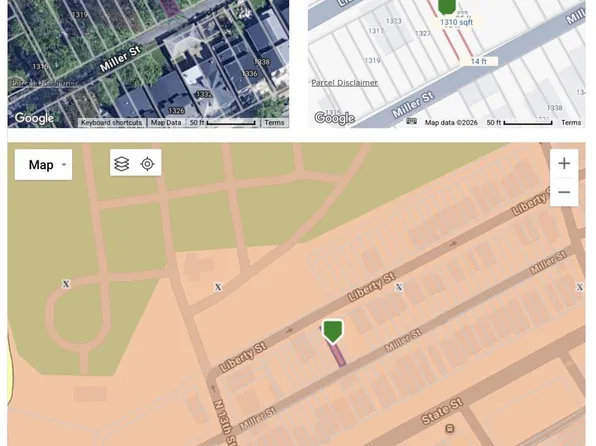Click the X marker left of the loop road
596x446 pixels.
click(66, 284)
